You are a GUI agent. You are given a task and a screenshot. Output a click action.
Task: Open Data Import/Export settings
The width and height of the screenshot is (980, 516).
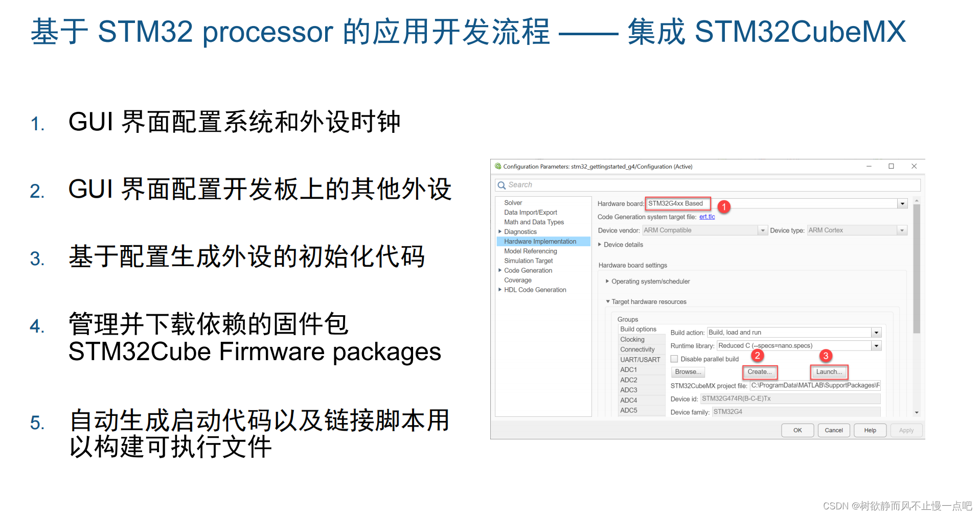click(x=530, y=212)
